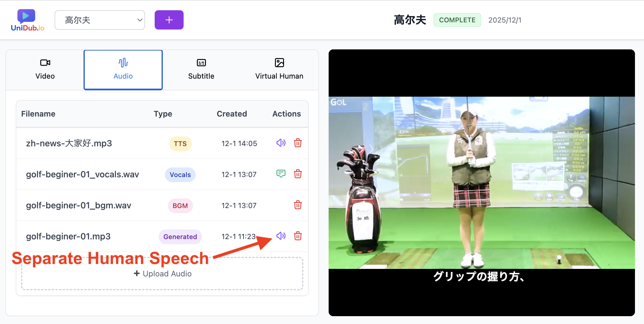Screen dimensions: 644x324
Task: Select the Video camera icon
Action: coord(45,63)
